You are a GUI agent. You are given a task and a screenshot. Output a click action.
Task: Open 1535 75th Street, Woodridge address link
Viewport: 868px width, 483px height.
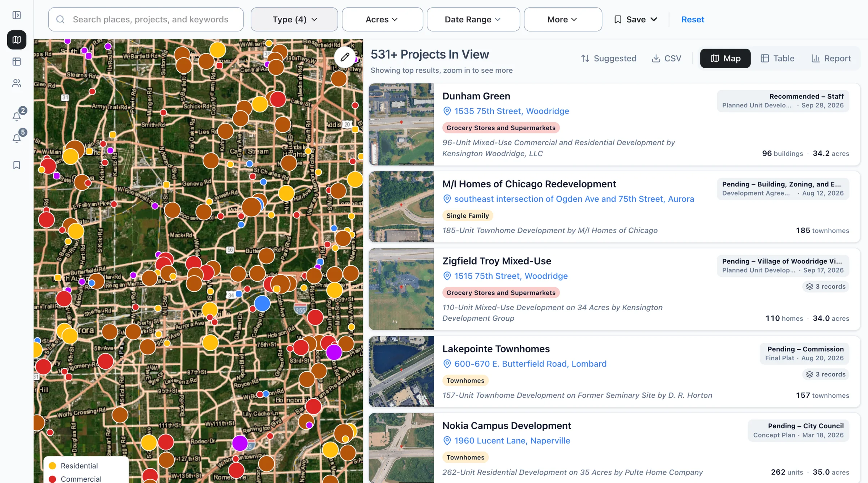(x=511, y=111)
